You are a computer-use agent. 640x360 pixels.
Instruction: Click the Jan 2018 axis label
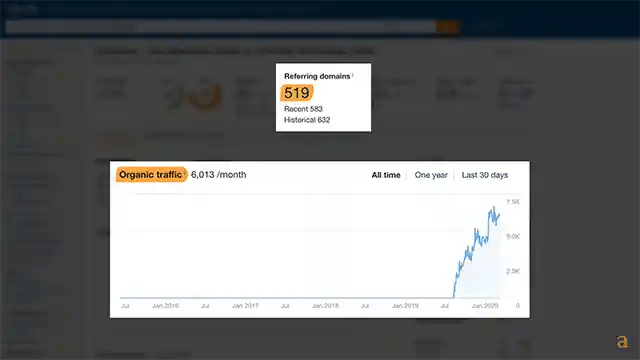tap(325, 306)
